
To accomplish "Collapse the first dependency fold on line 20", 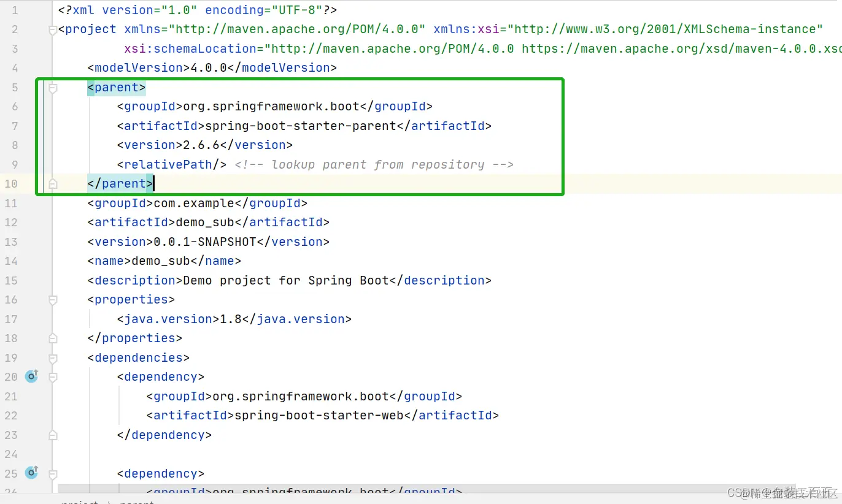I will [53, 376].
